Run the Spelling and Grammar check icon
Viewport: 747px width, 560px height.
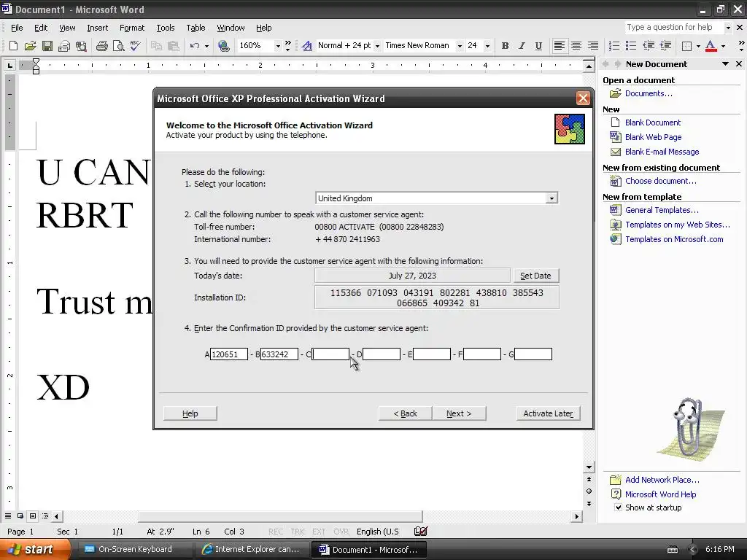[x=135, y=46]
